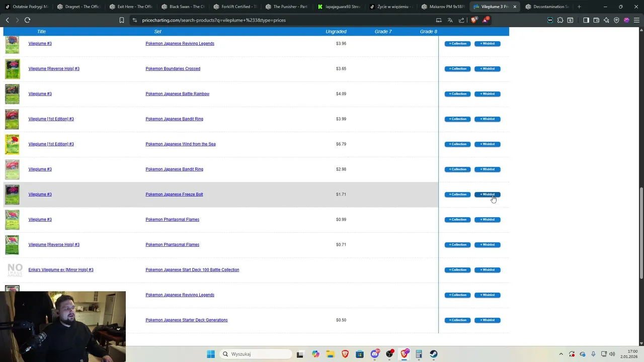Open Pokemon Japanese Wind from the Sea set

click(x=181, y=144)
